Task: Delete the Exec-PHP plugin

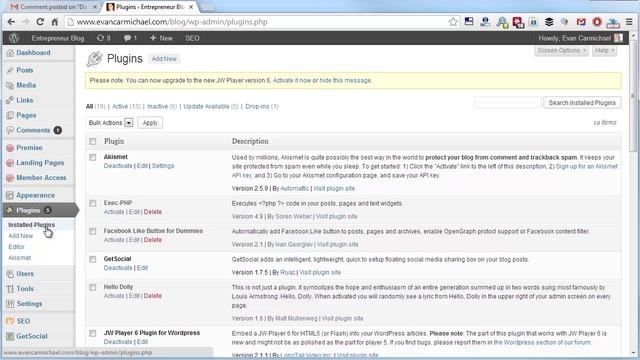Action: [x=153, y=212]
